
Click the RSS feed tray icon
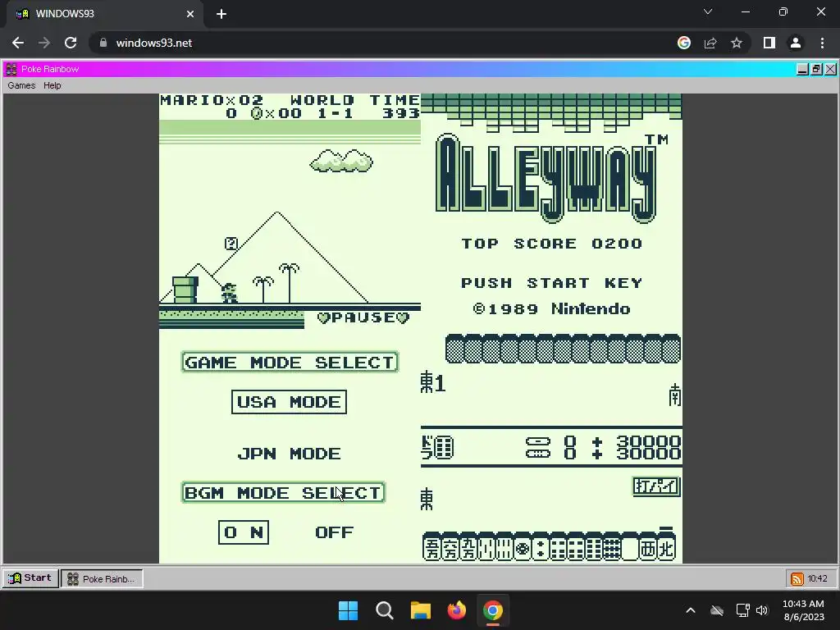pyautogui.click(x=797, y=578)
